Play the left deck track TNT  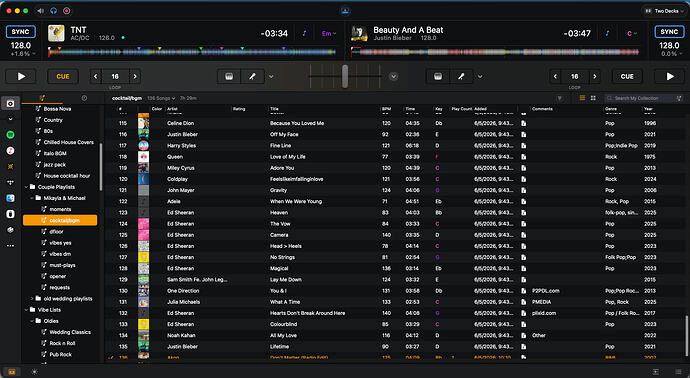21,77
